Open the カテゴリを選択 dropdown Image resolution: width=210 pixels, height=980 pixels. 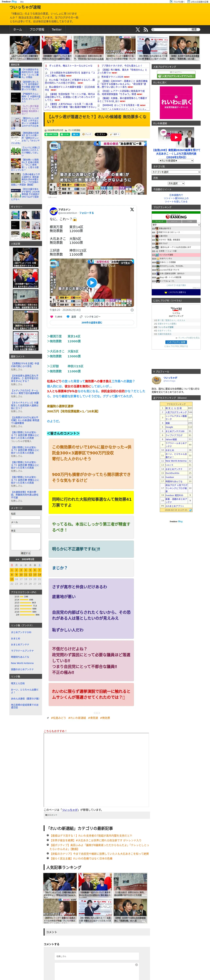[x=176, y=172]
